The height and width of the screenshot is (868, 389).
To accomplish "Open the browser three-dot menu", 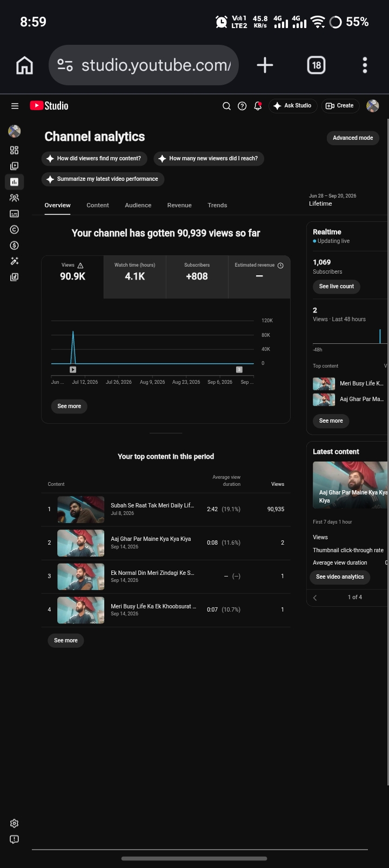I will 365,65.
